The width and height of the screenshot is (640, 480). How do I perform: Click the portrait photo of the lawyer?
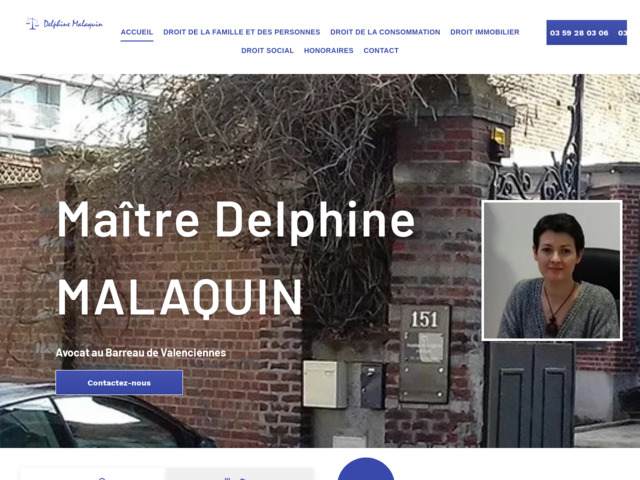(x=552, y=270)
